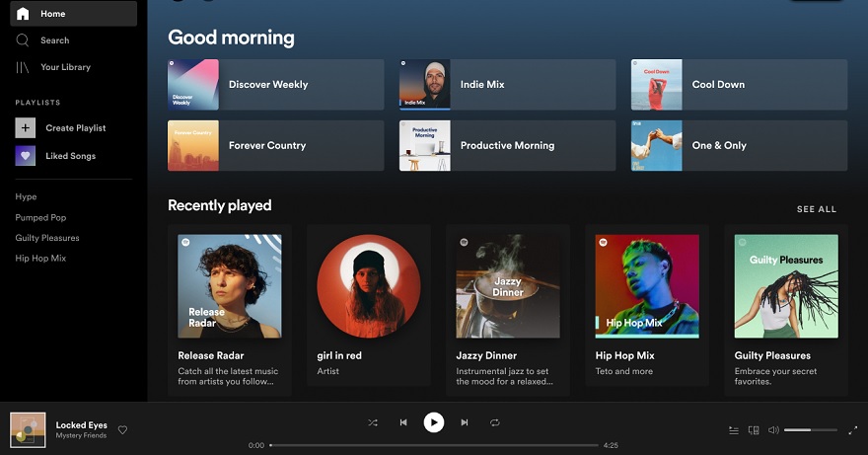Image resolution: width=868 pixels, height=455 pixels.
Task: Open Hip Hop Mix in sidebar playlists
Action: point(40,259)
